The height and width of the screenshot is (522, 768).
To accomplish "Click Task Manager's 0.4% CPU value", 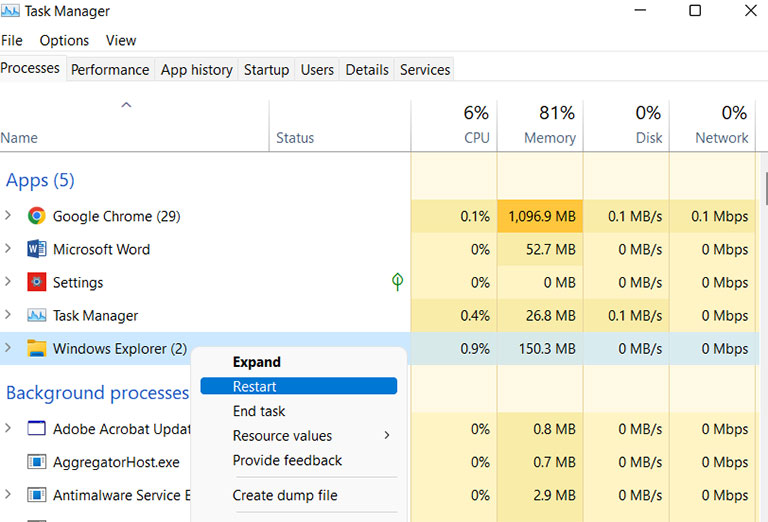I will 475,316.
